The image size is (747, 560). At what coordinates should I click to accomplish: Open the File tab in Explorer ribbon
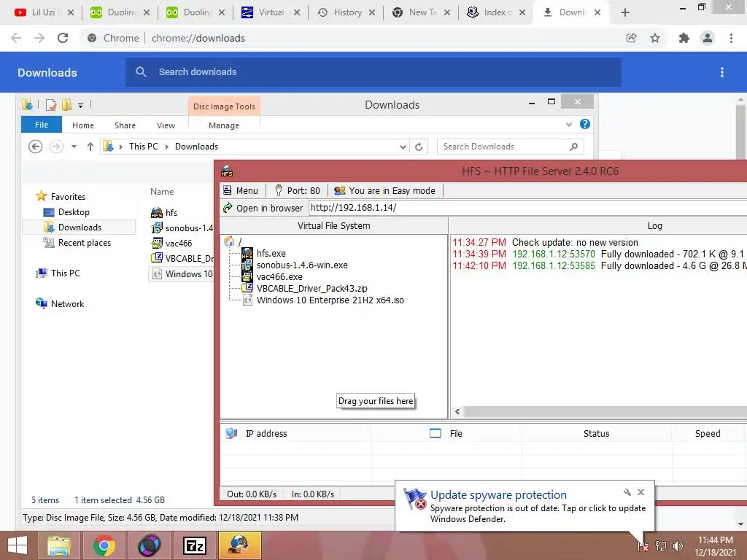[42, 125]
